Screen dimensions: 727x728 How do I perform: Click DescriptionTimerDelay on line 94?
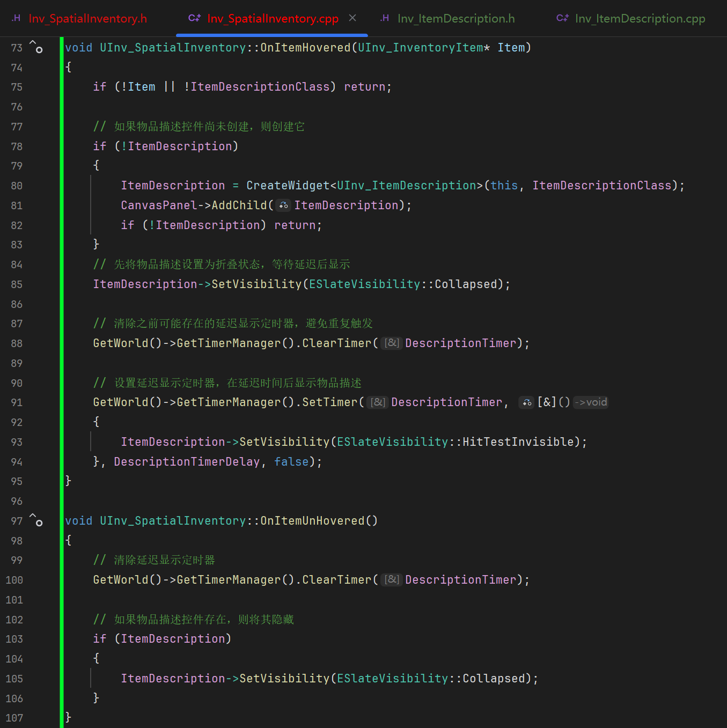point(187,461)
